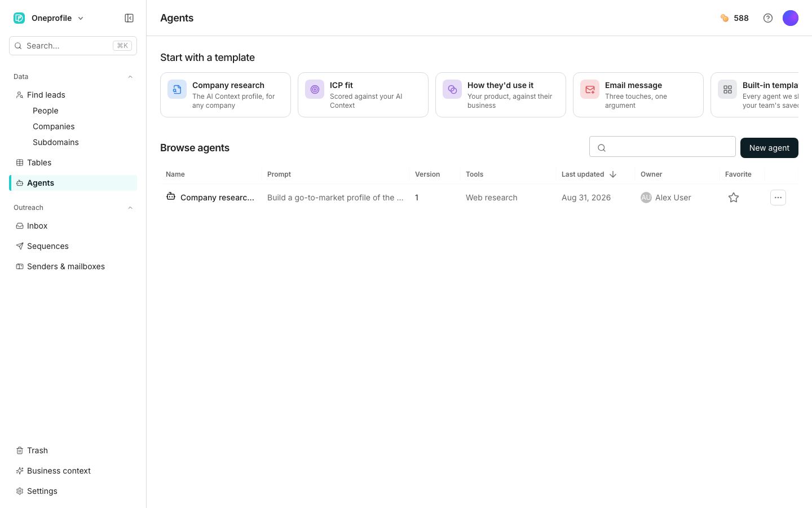812x508 pixels.
Task: Click the Tools column header
Action: coord(474,174)
